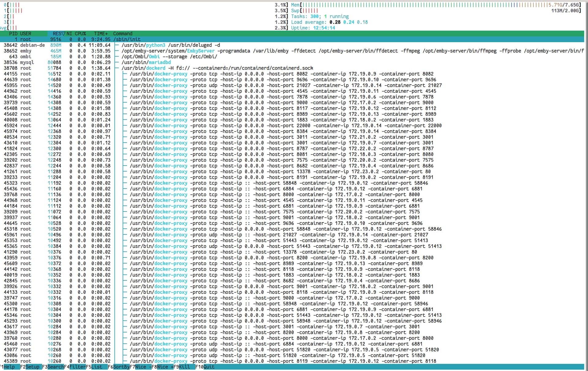
Task: Select docker-proxy row with host-port 22000
Action: click(292, 126)
